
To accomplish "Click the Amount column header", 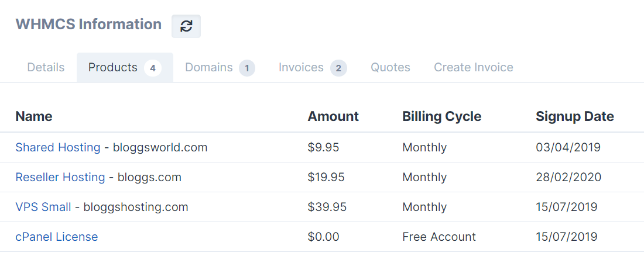I will click(333, 116).
